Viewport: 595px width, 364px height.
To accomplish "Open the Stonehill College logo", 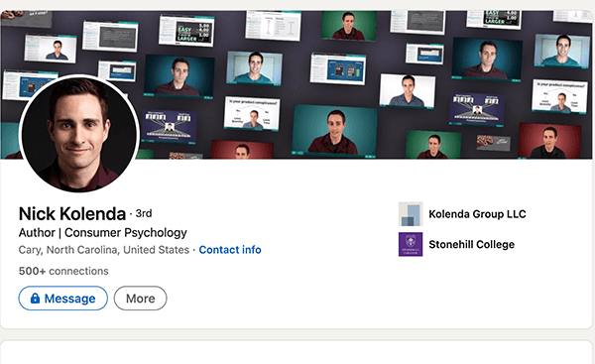I will tap(411, 244).
